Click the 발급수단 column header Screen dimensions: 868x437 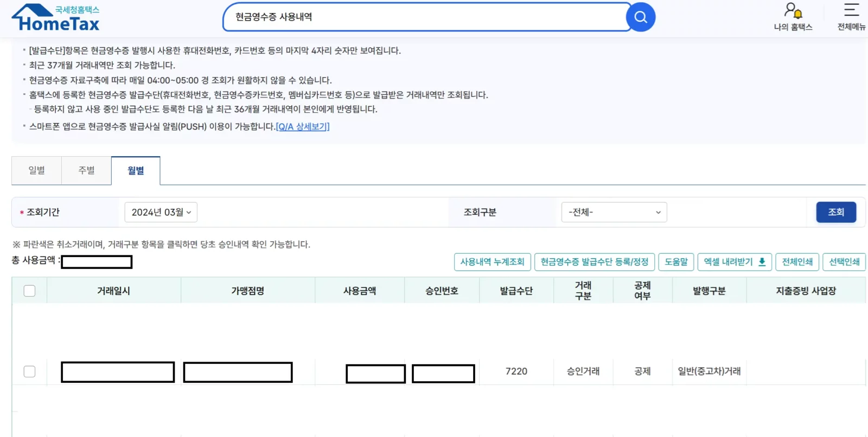pos(516,291)
